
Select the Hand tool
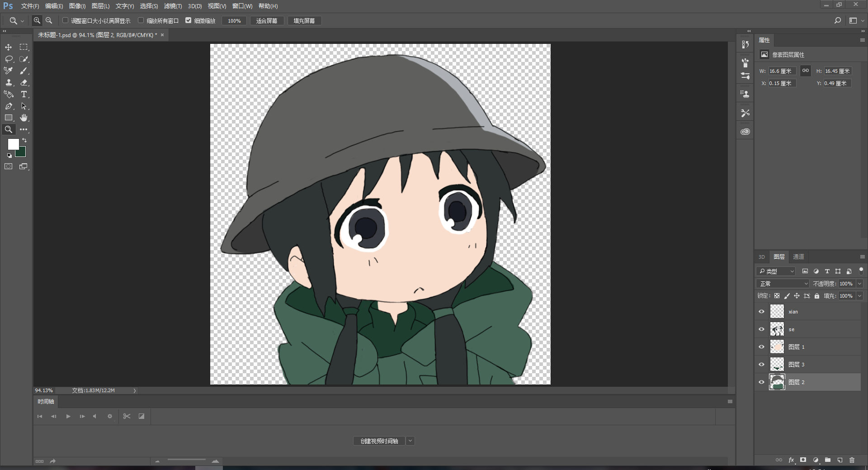(24, 118)
